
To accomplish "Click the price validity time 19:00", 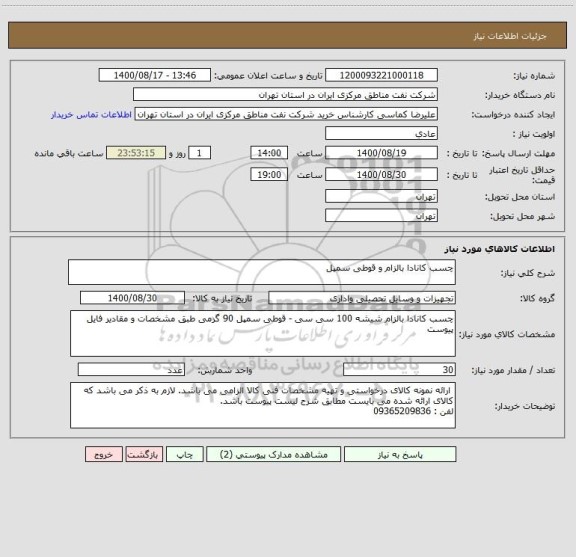I will 269,175.
